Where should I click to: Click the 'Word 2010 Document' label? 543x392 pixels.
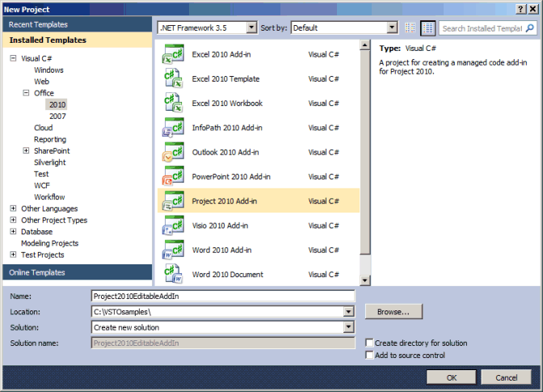[x=228, y=274]
